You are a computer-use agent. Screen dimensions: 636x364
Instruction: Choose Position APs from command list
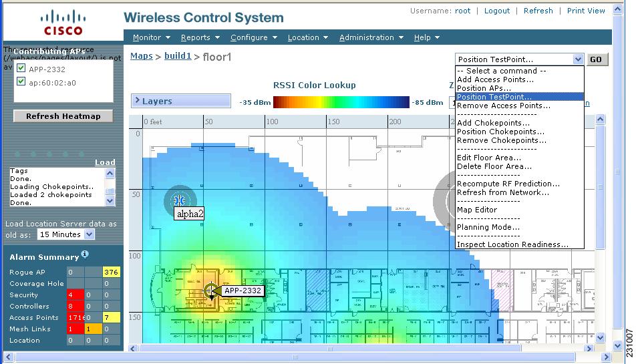(x=519, y=88)
